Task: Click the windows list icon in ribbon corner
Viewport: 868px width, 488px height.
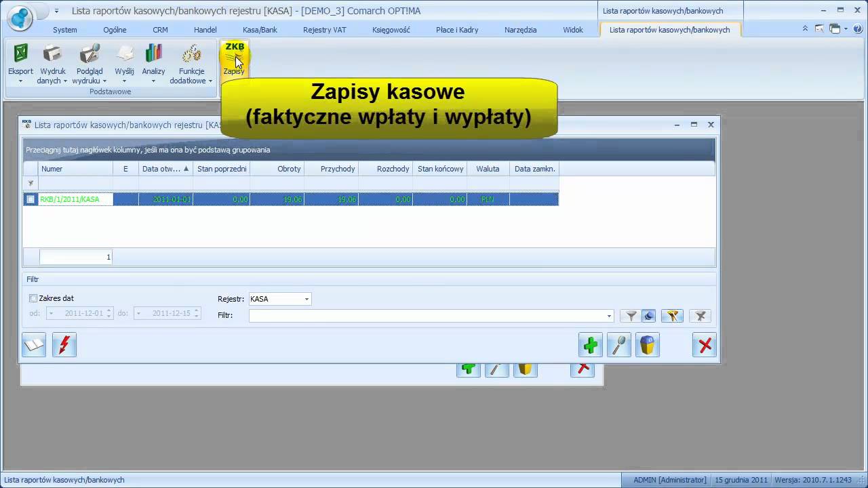Action: point(835,29)
